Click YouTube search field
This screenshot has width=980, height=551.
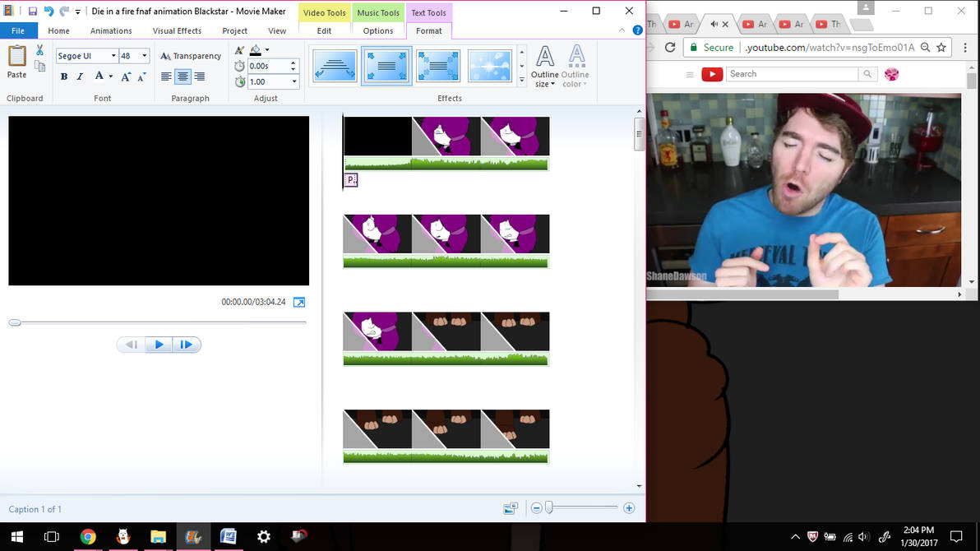[792, 74]
